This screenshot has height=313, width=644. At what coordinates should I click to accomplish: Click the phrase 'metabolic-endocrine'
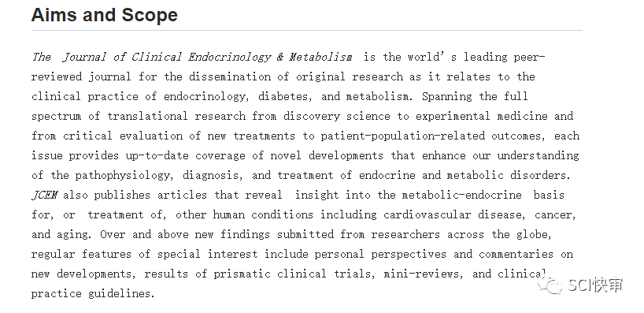[461, 195]
